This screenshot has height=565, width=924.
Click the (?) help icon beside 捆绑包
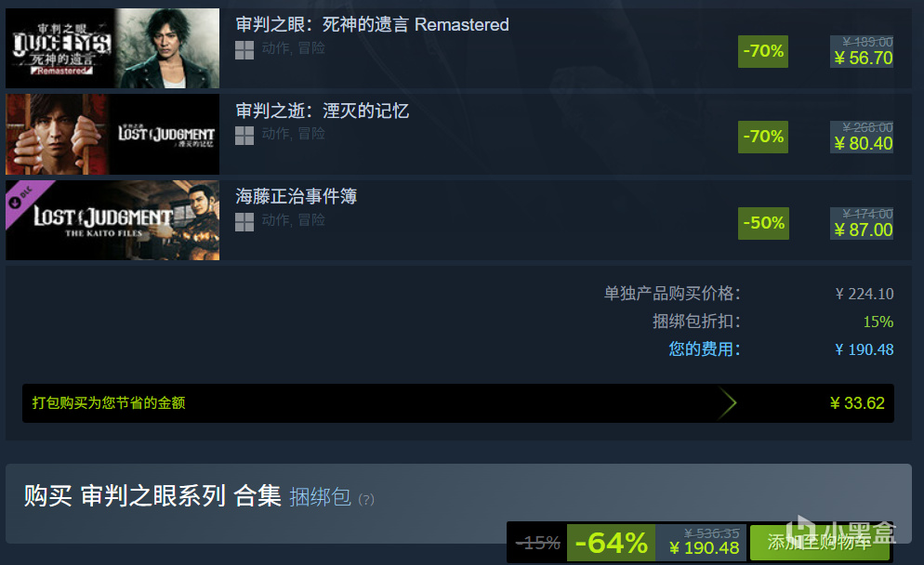366,500
